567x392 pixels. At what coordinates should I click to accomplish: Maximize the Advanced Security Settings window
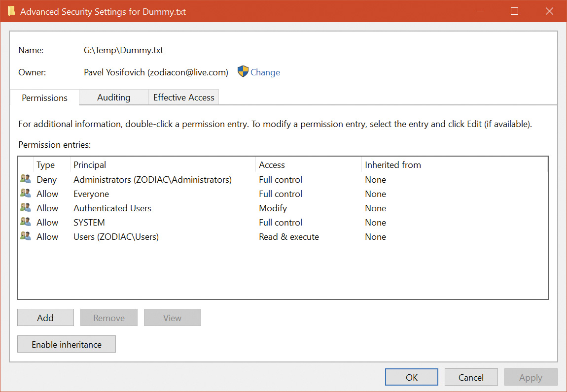[514, 11]
